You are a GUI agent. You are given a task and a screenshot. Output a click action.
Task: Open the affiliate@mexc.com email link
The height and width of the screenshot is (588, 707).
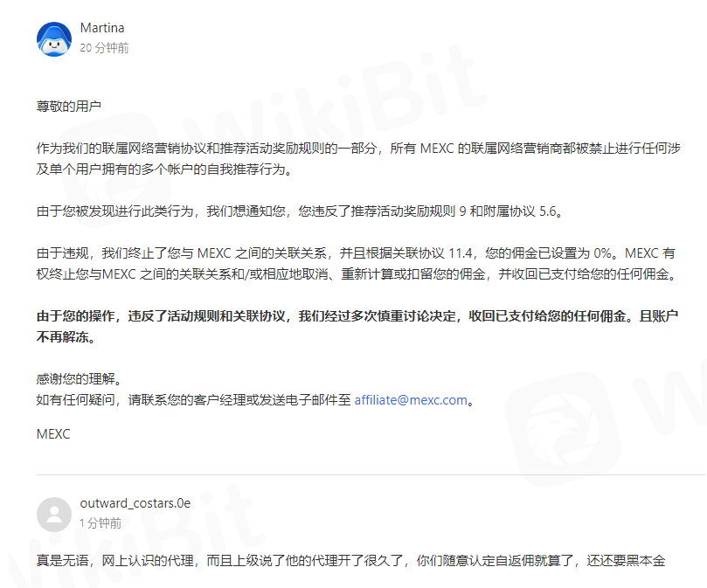[x=411, y=400]
